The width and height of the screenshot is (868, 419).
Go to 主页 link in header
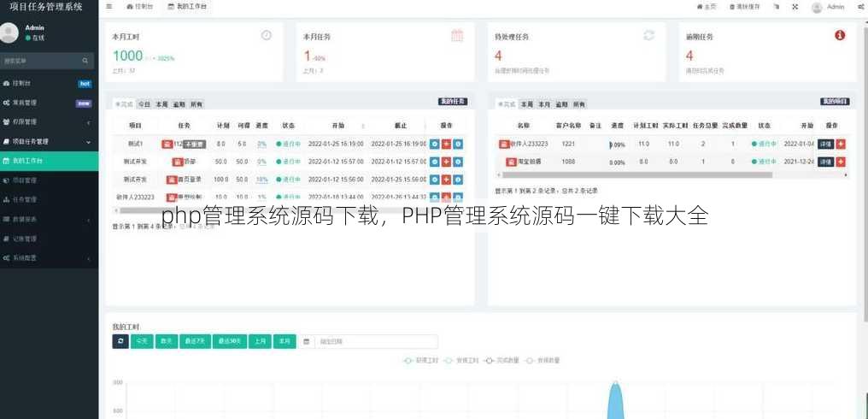pyautogui.click(x=707, y=7)
